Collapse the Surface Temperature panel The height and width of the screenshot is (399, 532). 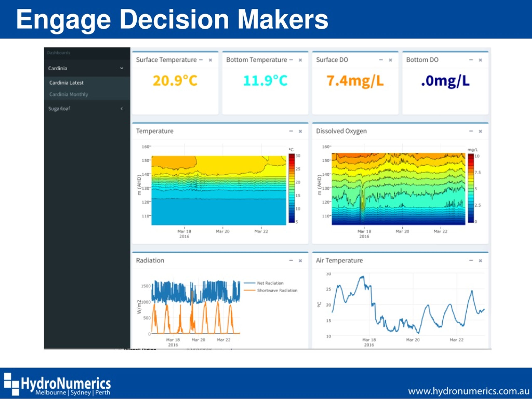click(x=201, y=60)
